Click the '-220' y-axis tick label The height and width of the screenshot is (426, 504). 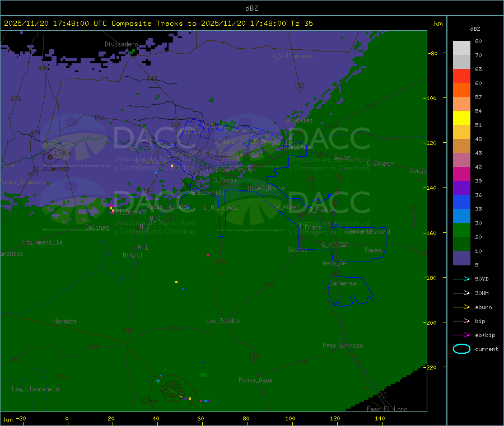point(430,367)
